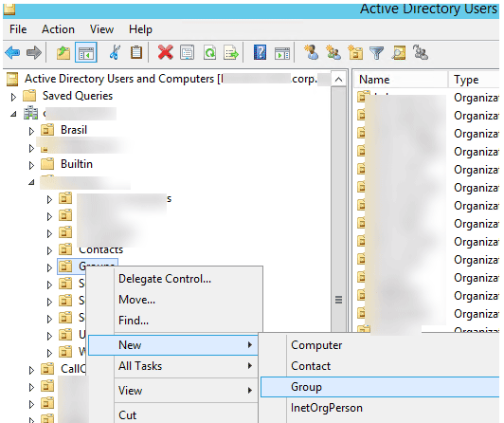The width and height of the screenshot is (504, 423).
Task: Toggle the Show/Hide Console Tree icon
Action: click(86, 52)
